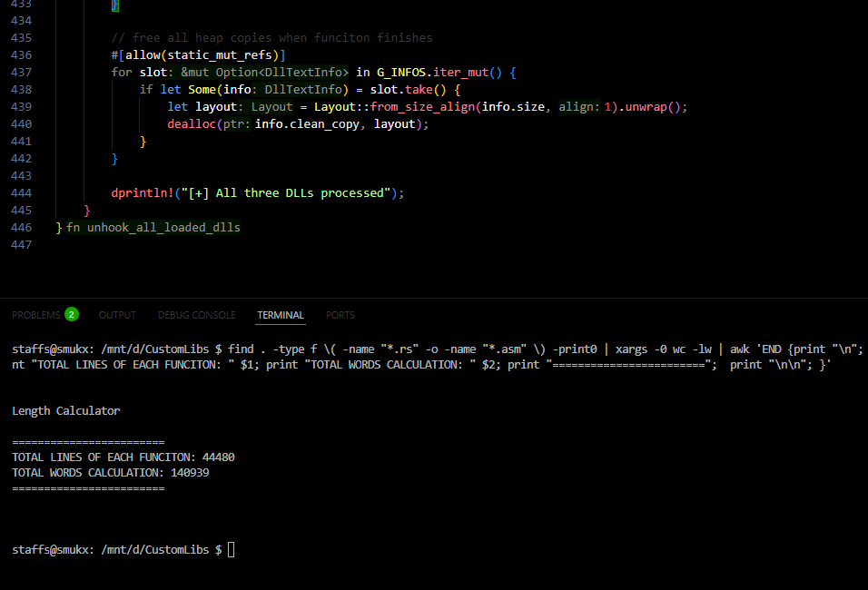Image resolution: width=868 pixels, height=590 pixels.
Task: Click the '[+] All three DLLs processed' string
Action: pyautogui.click(x=286, y=193)
